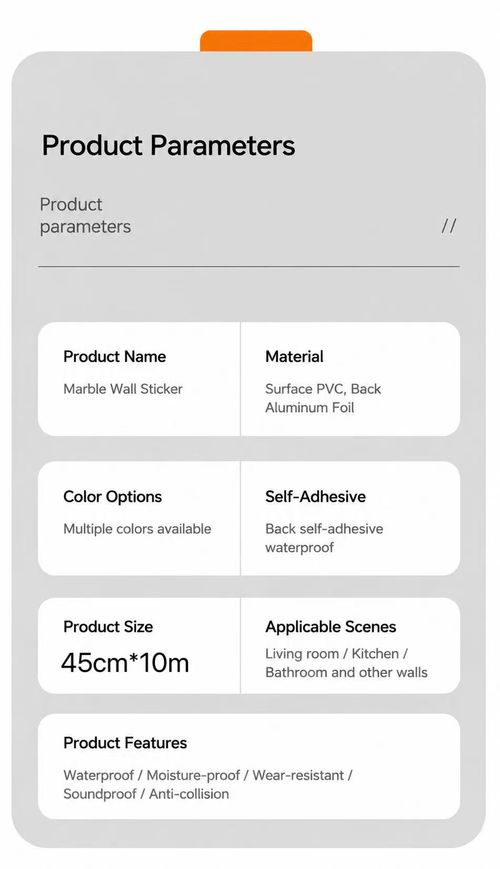Click the Product Name label
This screenshot has width=500, height=869.
click(x=115, y=356)
